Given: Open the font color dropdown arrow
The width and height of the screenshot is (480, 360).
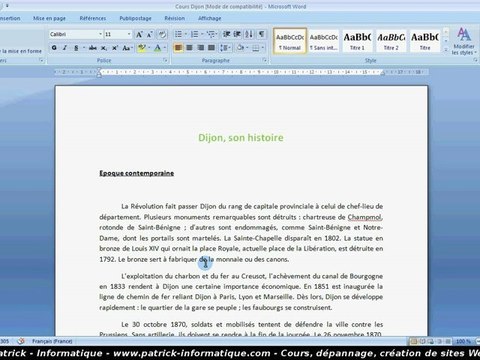Looking at the screenshot, I should pos(165,48).
